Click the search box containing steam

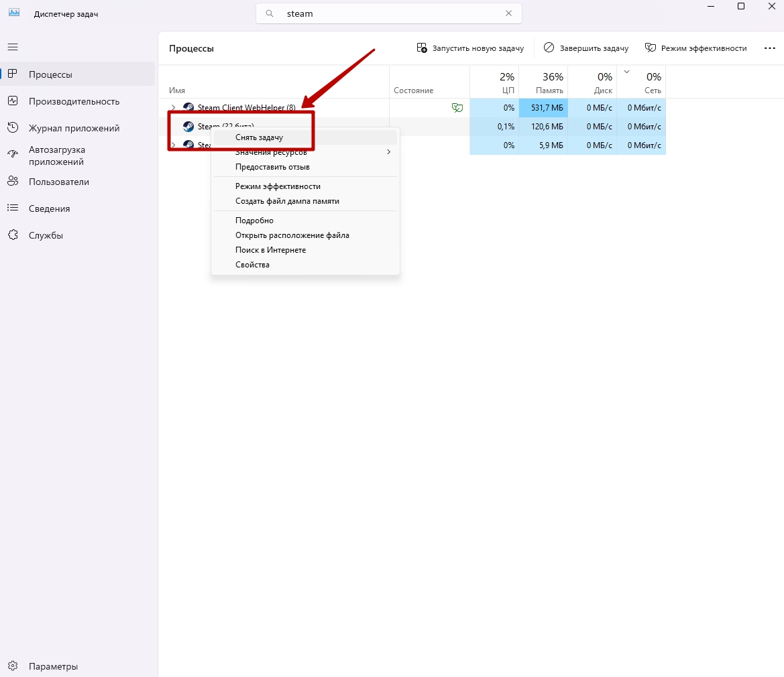[388, 13]
